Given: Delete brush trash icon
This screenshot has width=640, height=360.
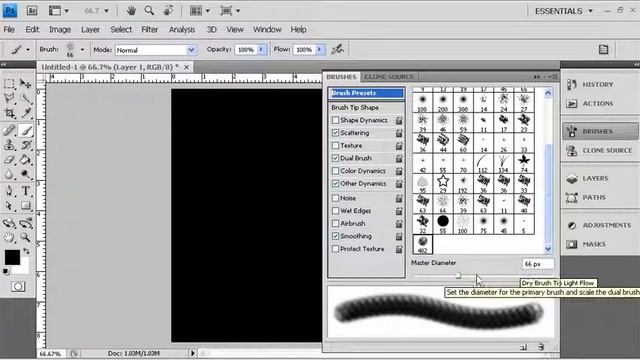Looking at the screenshot, I should 541,347.
